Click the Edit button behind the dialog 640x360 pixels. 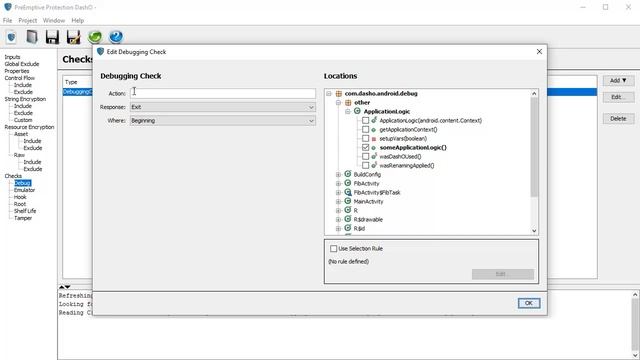[618, 97]
